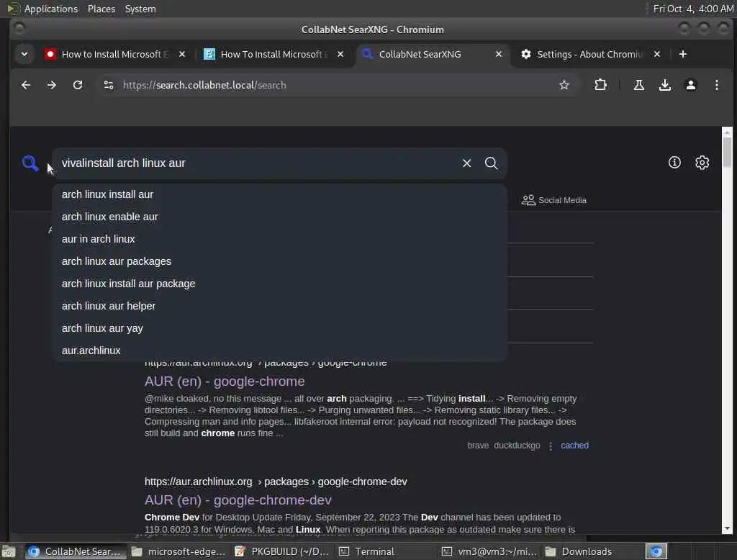
Task: Switch to Terminal taskbar window
Action: 386,551
